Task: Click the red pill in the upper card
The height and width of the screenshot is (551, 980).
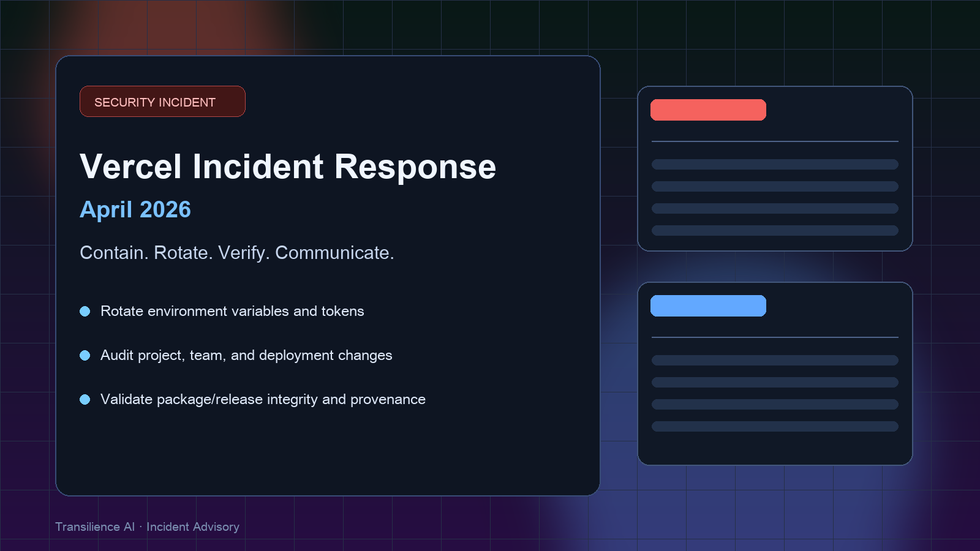Action: pos(708,110)
